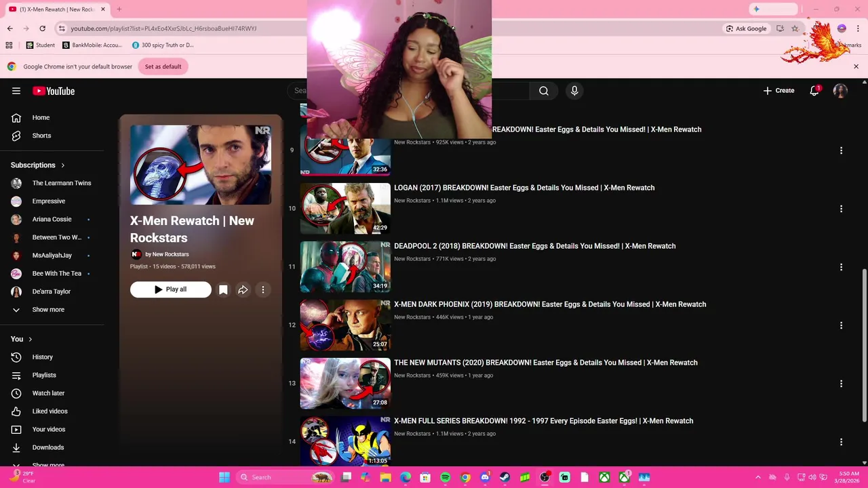Open options menu for THE NEW MUTANTS video
The image size is (868, 488).
[x=841, y=384]
